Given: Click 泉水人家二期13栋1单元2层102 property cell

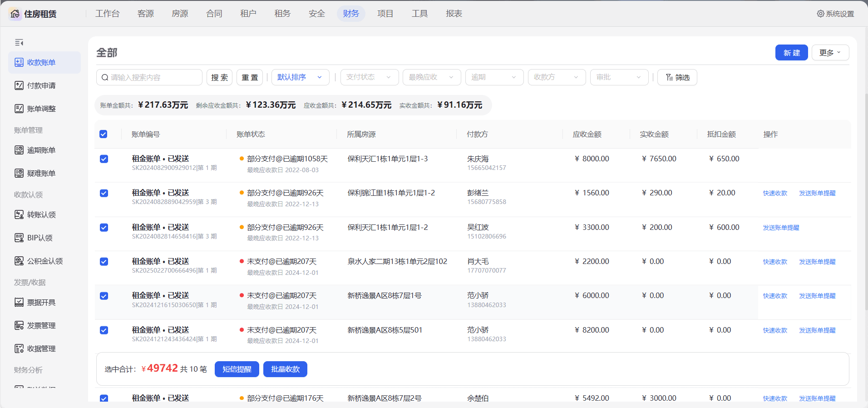Looking at the screenshot, I should (397, 262).
